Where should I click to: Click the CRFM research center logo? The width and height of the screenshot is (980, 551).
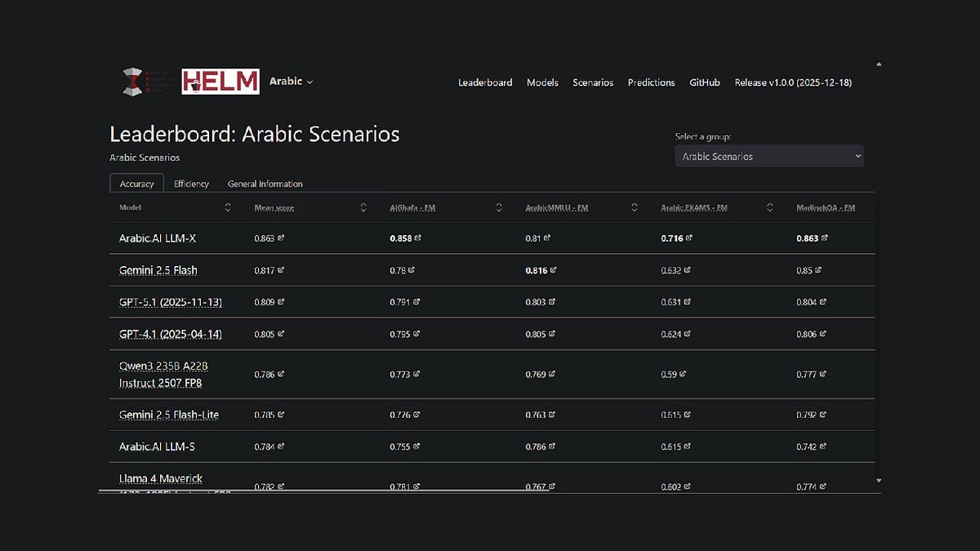pos(144,82)
